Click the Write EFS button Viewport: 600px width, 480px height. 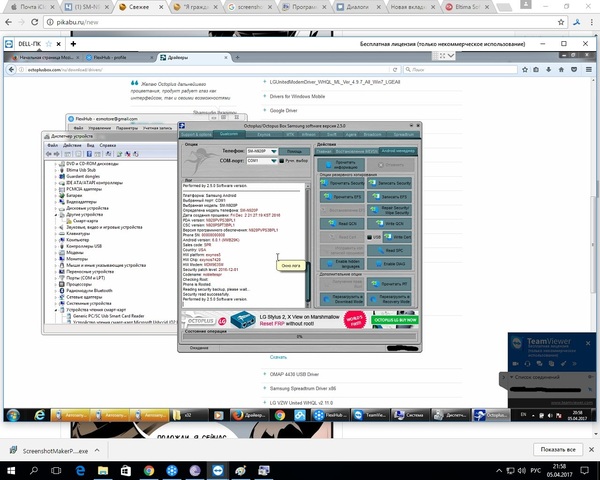point(390,197)
